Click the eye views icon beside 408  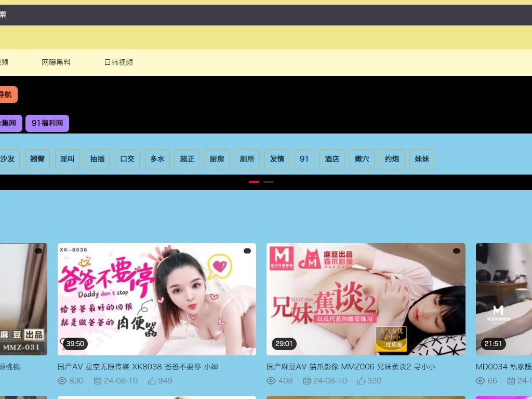(271, 381)
